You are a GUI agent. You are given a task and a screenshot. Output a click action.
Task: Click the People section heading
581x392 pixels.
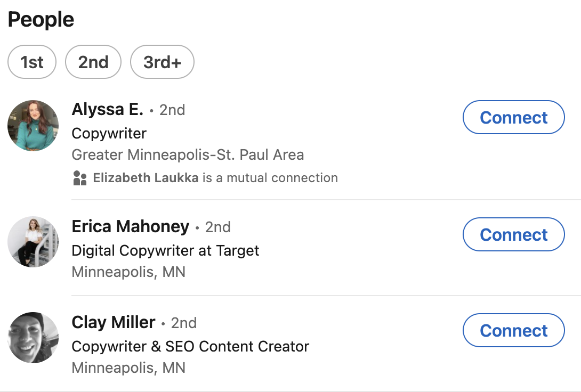pyautogui.click(x=41, y=19)
